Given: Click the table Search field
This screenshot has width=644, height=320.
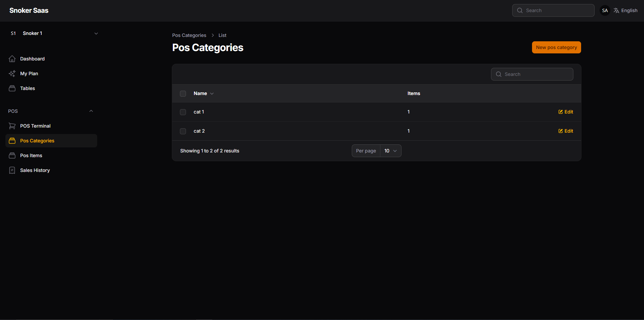Looking at the screenshot, I should 532,74.
